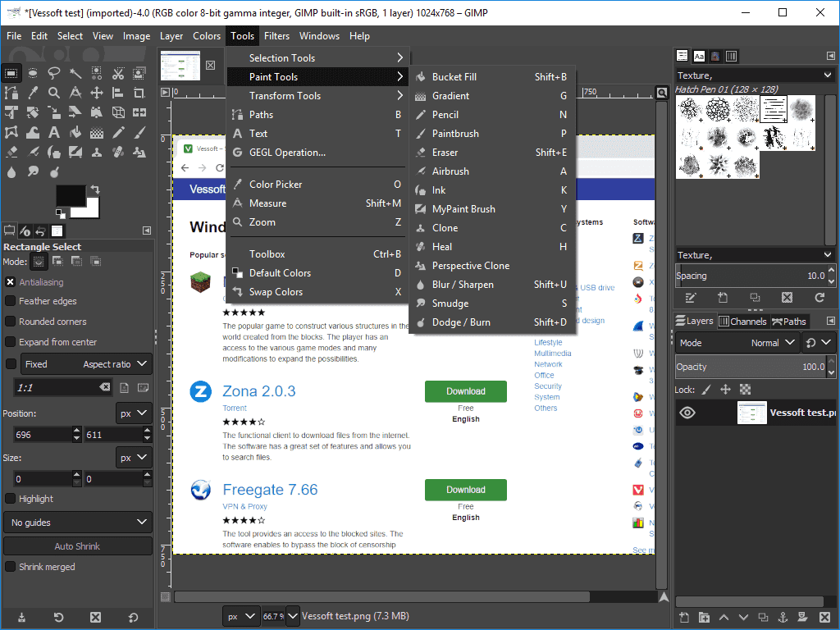Image resolution: width=840 pixels, height=630 pixels.
Task: Refresh the brushes list
Action: 819,297
